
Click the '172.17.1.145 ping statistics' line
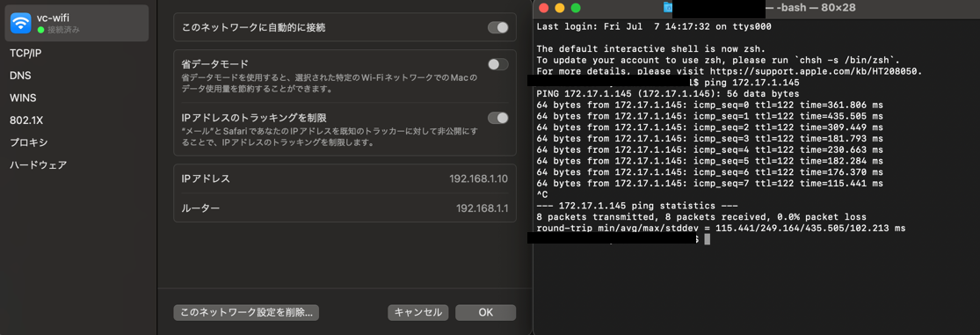pyautogui.click(x=637, y=207)
